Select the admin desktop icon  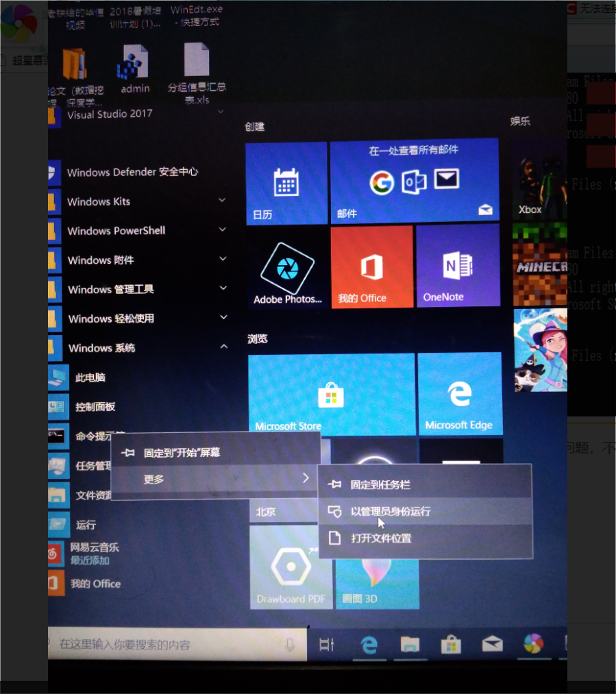click(134, 69)
